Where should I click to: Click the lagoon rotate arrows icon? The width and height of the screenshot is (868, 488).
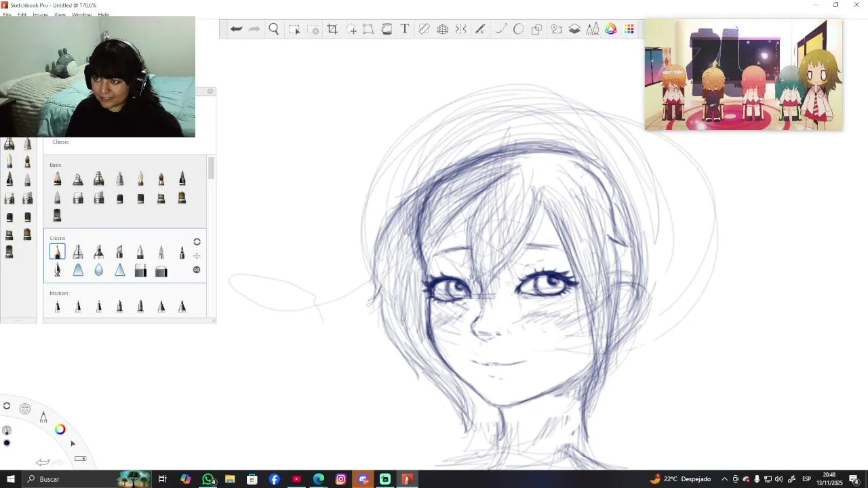click(x=7, y=406)
